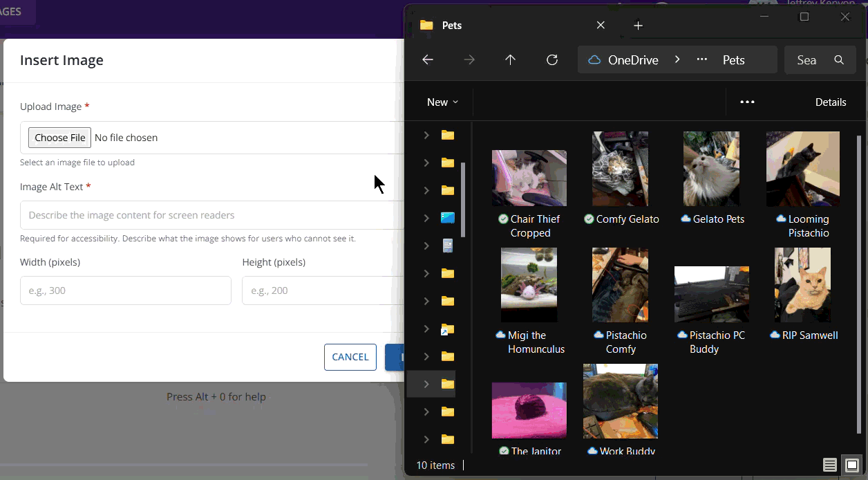Viewport: 868px width, 480px height.
Task: Click the Choose File button
Action: pyautogui.click(x=60, y=138)
